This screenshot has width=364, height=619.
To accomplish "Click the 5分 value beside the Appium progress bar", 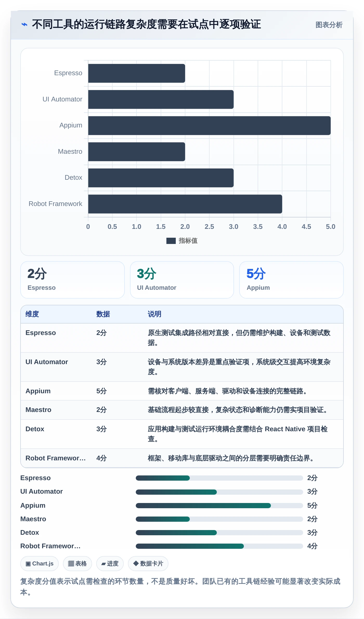I will [x=312, y=506].
